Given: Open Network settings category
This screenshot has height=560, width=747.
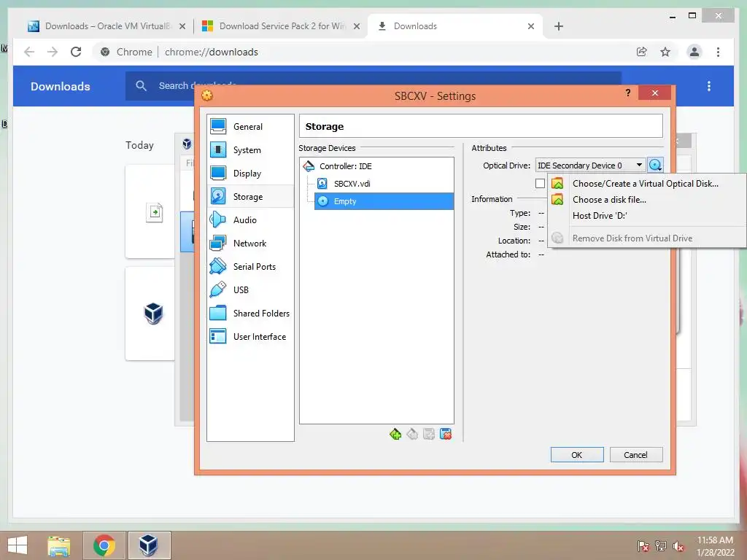Looking at the screenshot, I should 250,244.
